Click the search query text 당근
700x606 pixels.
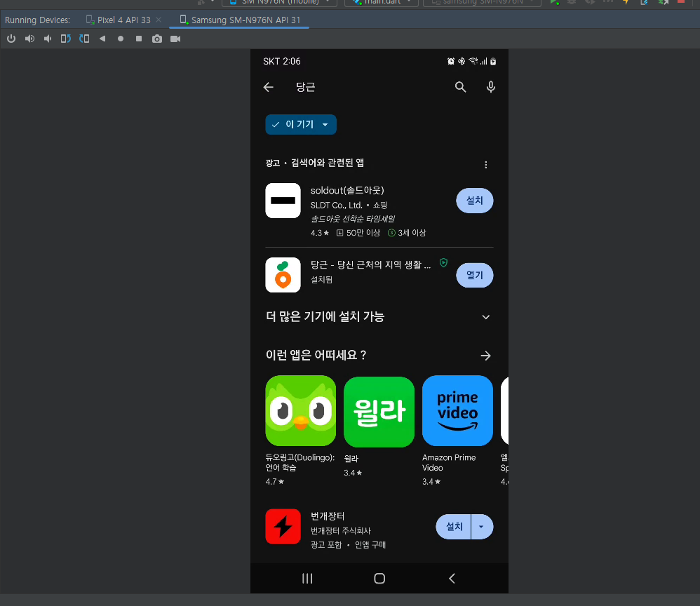305,87
